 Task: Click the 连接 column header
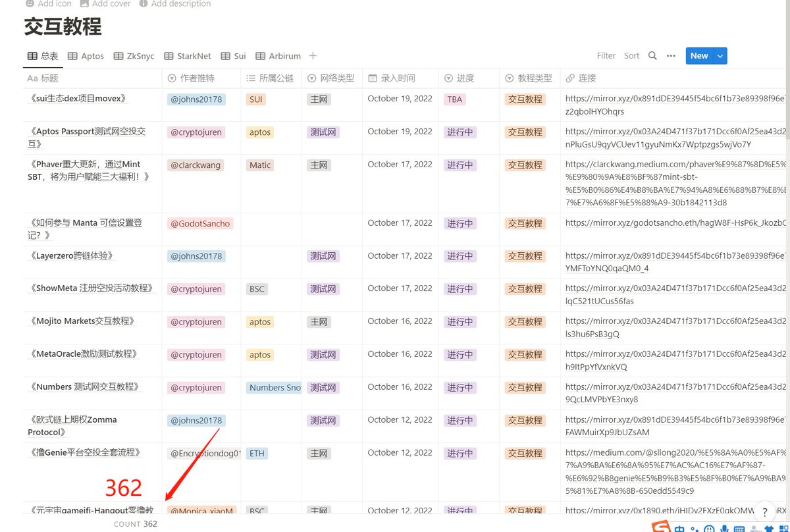[675, 78]
